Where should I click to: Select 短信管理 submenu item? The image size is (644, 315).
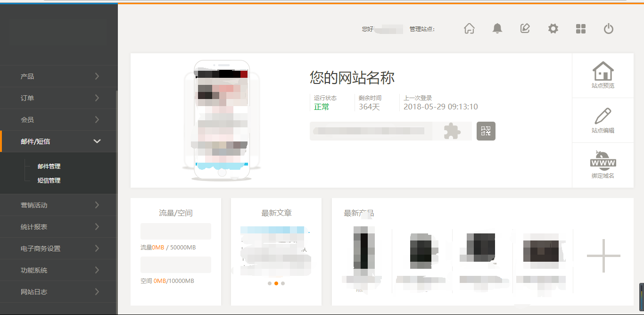(49, 181)
